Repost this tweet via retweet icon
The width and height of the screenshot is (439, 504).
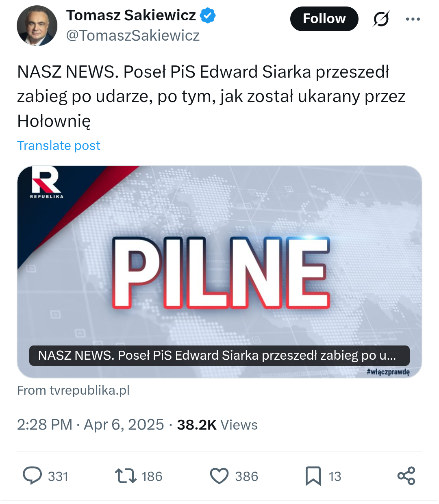click(x=126, y=476)
